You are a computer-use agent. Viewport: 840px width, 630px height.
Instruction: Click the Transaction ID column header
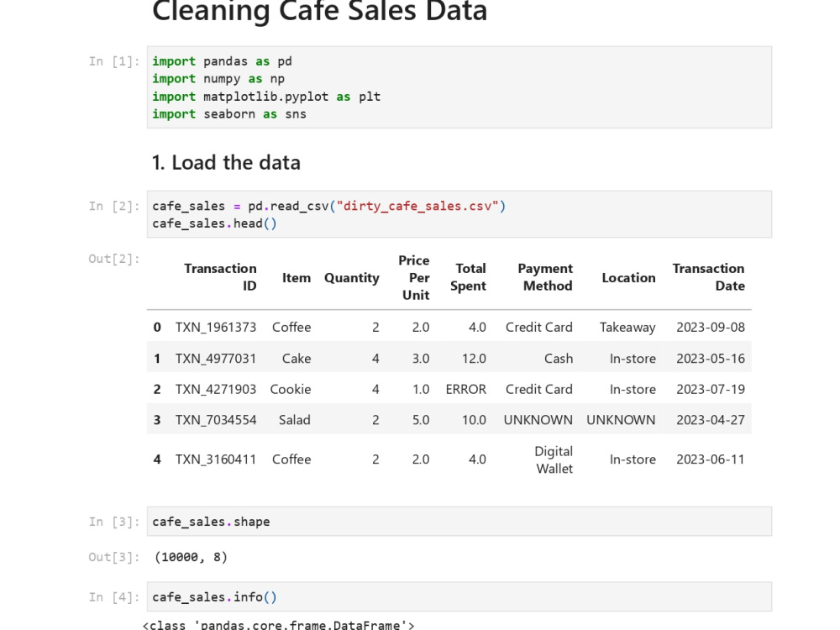(220, 277)
